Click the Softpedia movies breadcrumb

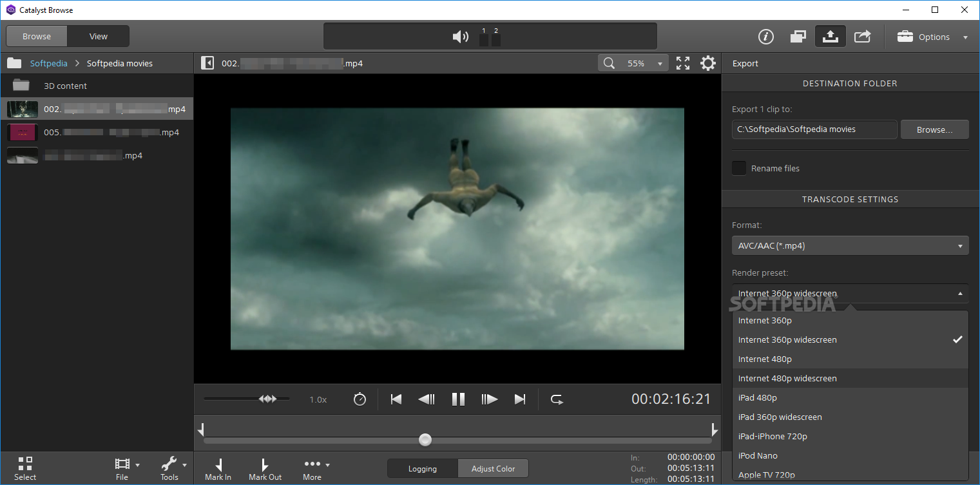[120, 63]
